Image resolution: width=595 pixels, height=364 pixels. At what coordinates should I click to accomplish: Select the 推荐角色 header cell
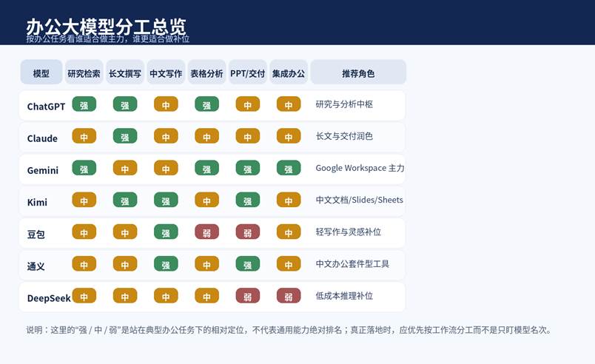[x=358, y=73]
